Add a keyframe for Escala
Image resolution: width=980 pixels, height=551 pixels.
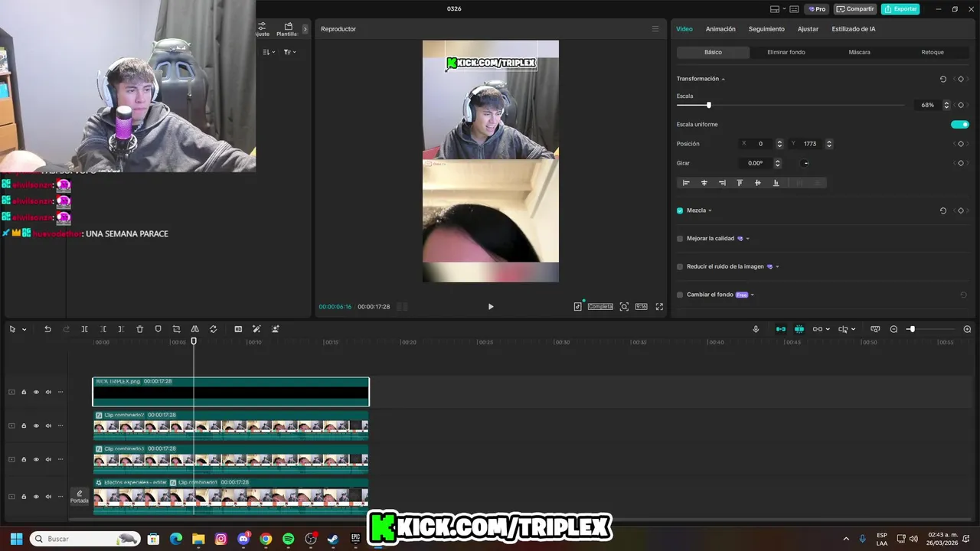pos(961,105)
